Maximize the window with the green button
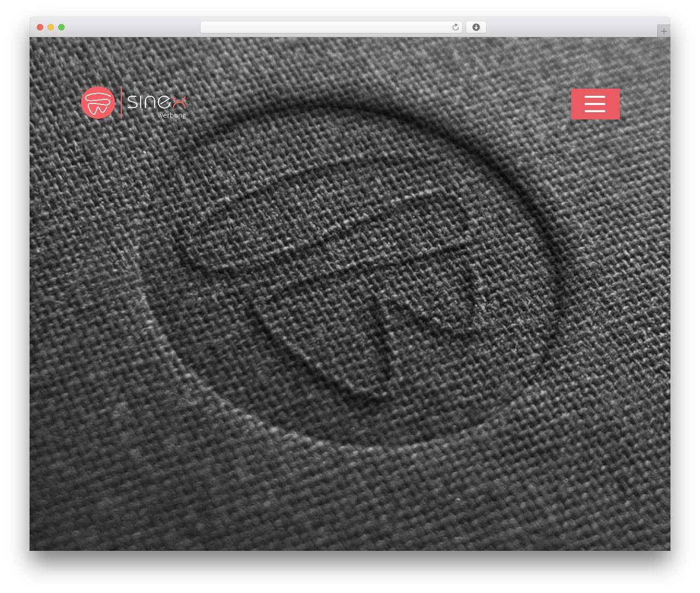The height and width of the screenshot is (593, 700). pyautogui.click(x=61, y=27)
